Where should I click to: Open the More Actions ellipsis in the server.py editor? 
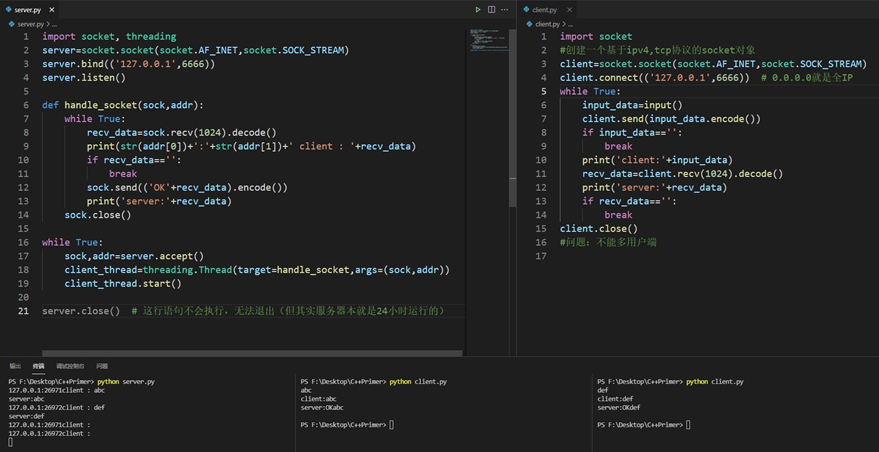(505, 10)
